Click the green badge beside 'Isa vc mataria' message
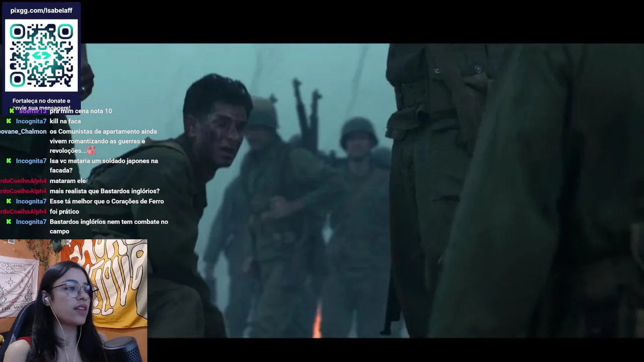The image size is (644, 362). (9, 161)
